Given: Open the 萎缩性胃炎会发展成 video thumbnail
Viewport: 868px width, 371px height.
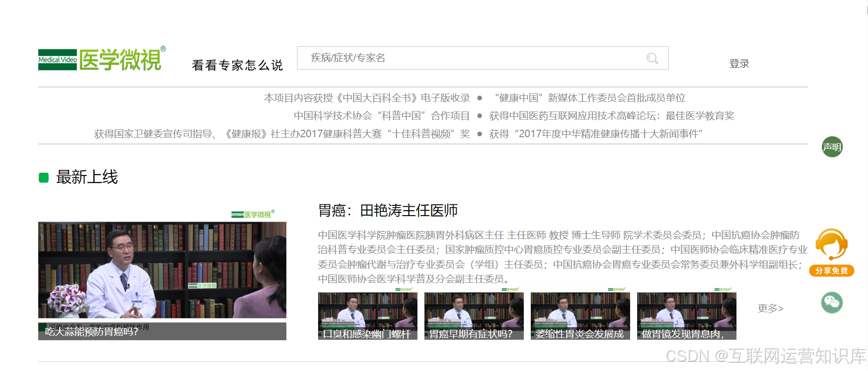Looking at the screenshot, I should click(x=580, y=313).
